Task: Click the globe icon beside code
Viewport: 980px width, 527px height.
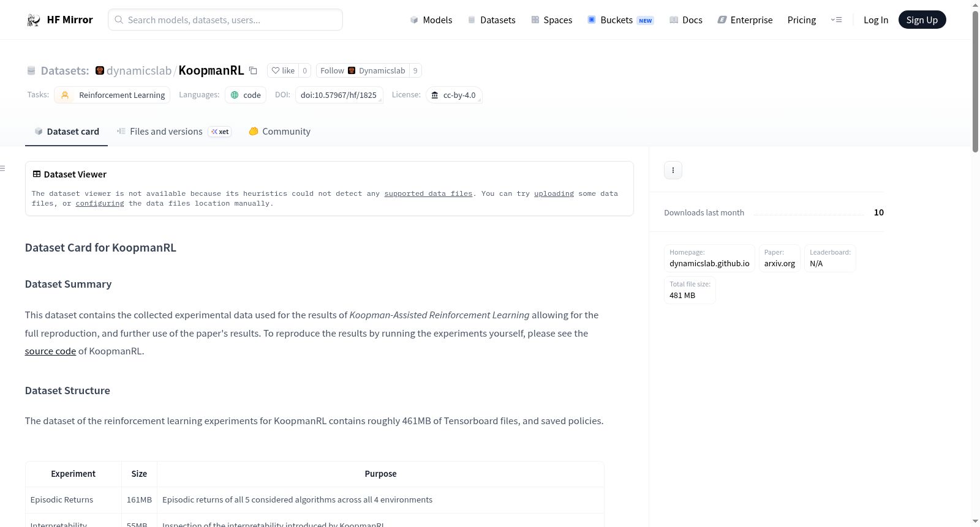Action: click(x=235, y=95)
